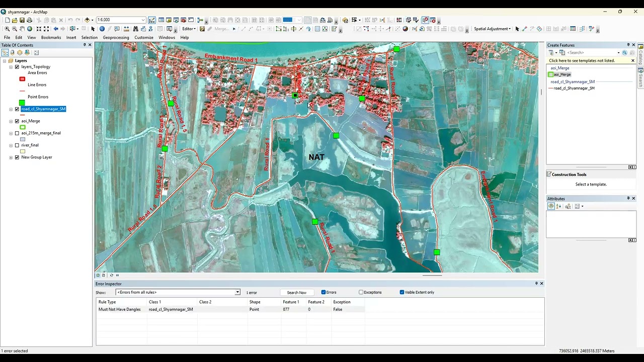Open the Windows menu
Screen dimensions: 644x362
[167, 38]
